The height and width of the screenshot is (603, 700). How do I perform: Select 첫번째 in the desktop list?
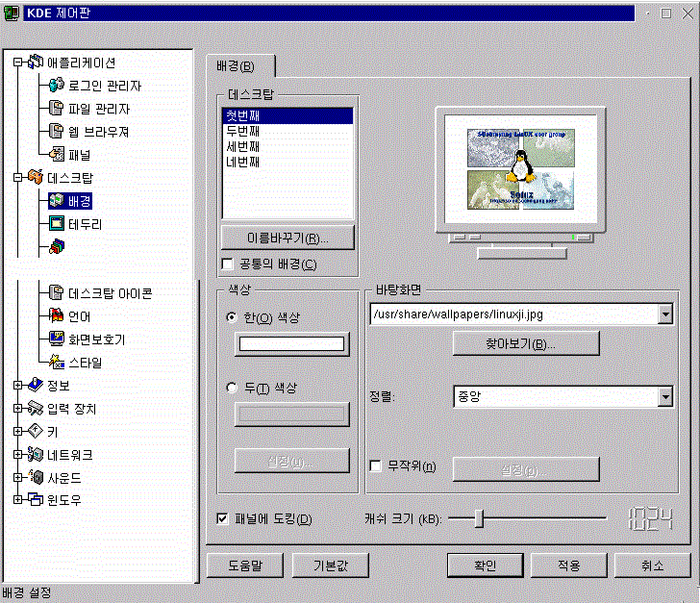coord(287,115)
